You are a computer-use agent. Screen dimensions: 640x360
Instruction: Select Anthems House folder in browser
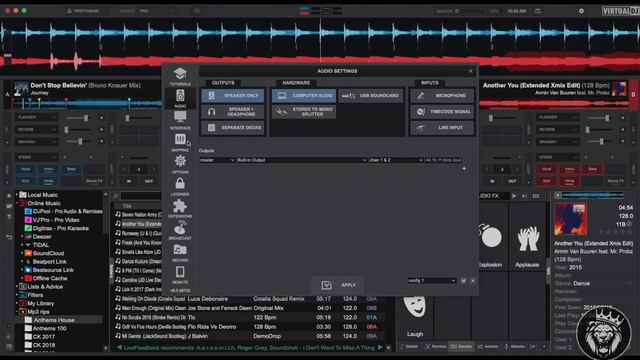tap(54, 320)
